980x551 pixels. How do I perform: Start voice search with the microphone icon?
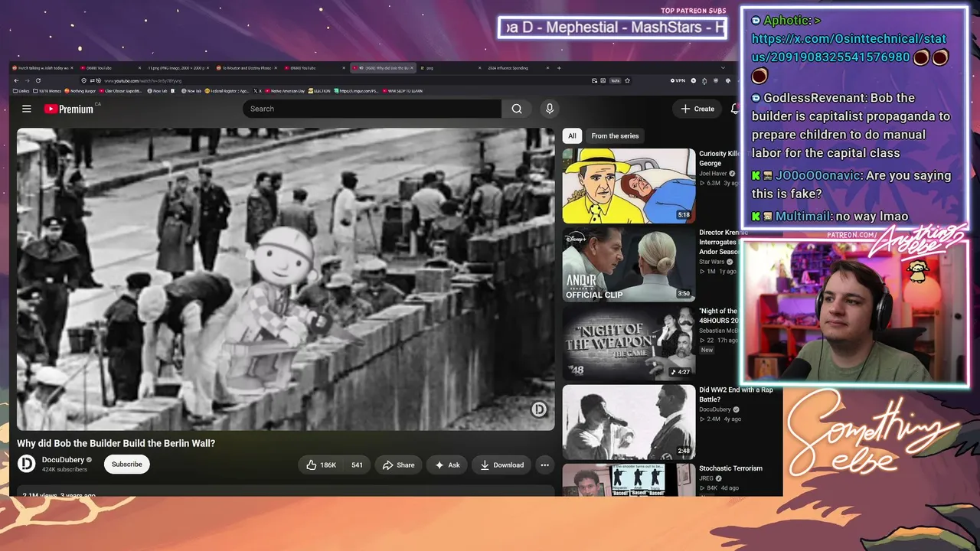click(549, 109)
